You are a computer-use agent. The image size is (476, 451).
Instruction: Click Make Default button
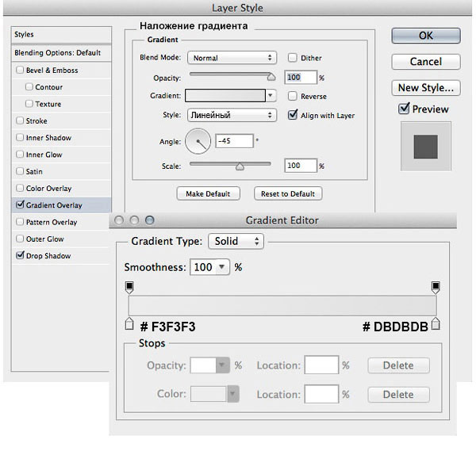[208, 193]
